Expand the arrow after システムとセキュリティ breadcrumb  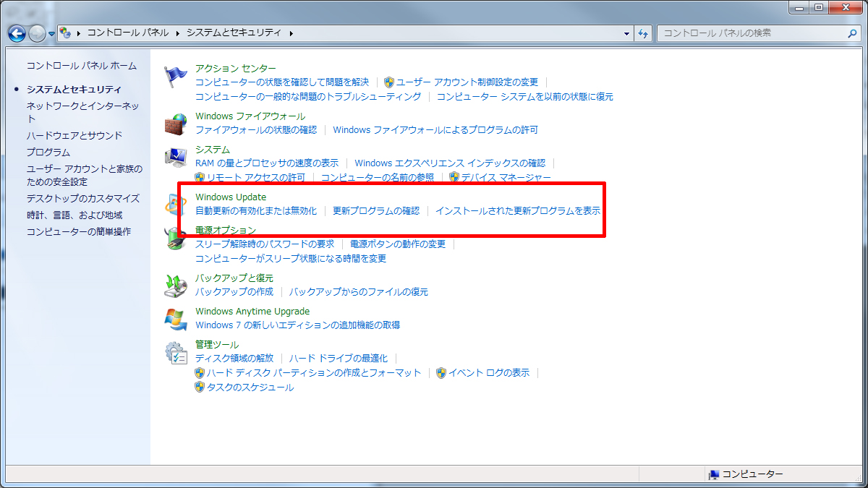click(292, 33)
